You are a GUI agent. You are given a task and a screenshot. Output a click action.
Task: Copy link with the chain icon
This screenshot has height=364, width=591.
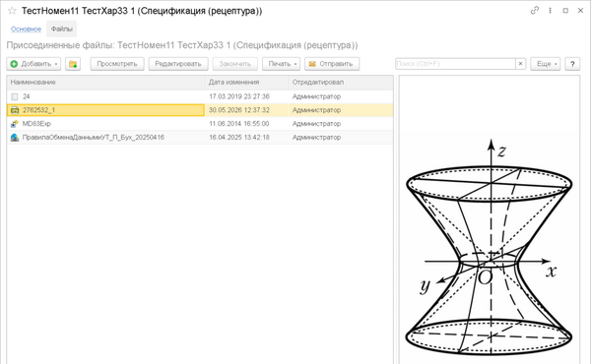pos(535,11)
